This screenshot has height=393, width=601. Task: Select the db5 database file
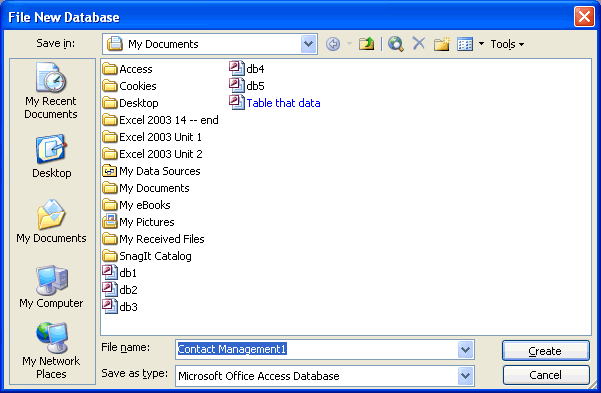(x=247, y=86)
